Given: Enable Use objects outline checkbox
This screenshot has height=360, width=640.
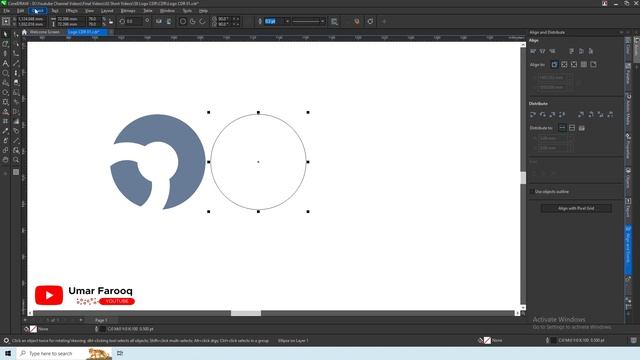Looking at the screenshot, I should click(532, 191).
